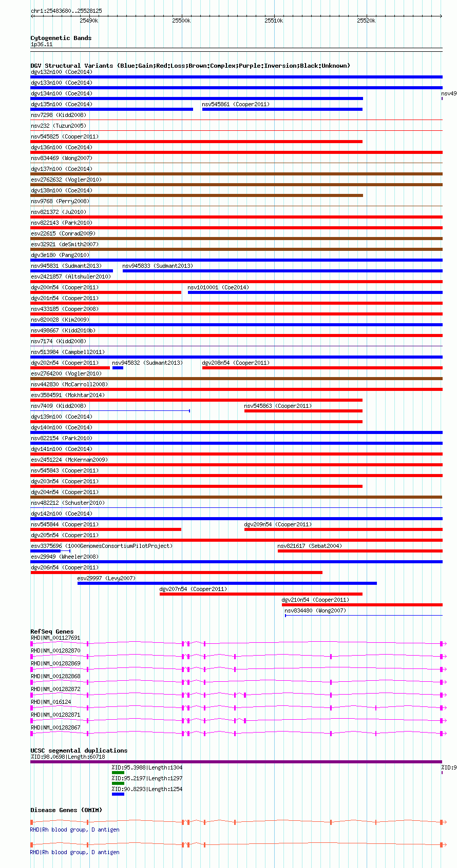Open the esv2451224 (McKernan2009) variant label

click(x=69, y=460)
